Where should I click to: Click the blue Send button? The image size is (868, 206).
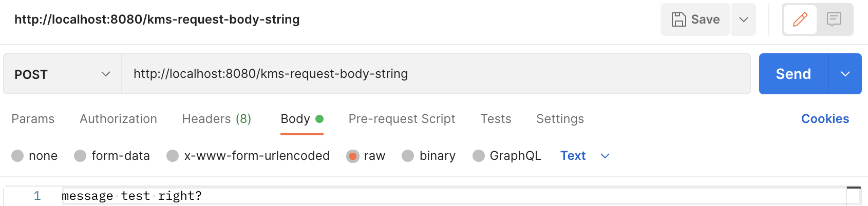click(x=794, y=74)
